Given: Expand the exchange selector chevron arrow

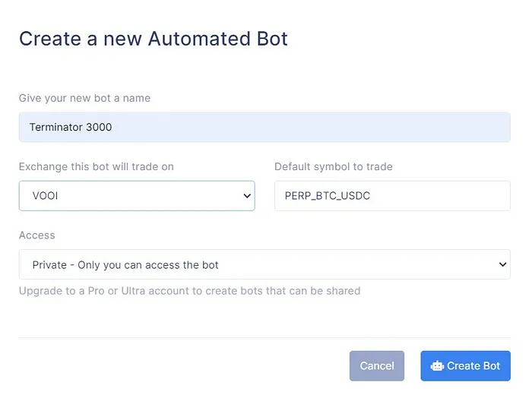Looking at the screenshot, I should [x=246, y=196].
